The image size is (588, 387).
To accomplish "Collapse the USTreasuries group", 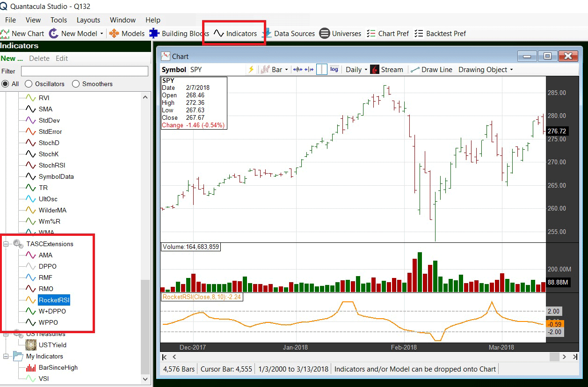I will (x=7, y=334).
